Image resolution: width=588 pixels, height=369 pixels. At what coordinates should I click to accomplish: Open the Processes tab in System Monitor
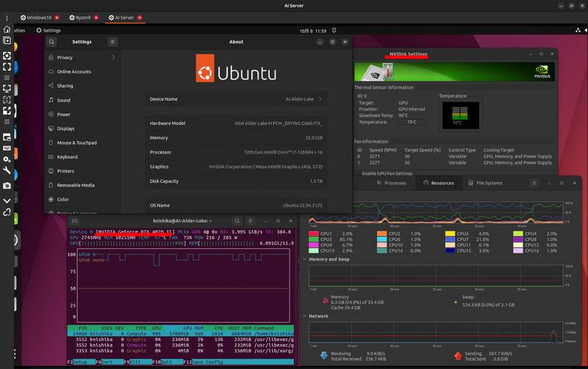click(x=392, y=183)
